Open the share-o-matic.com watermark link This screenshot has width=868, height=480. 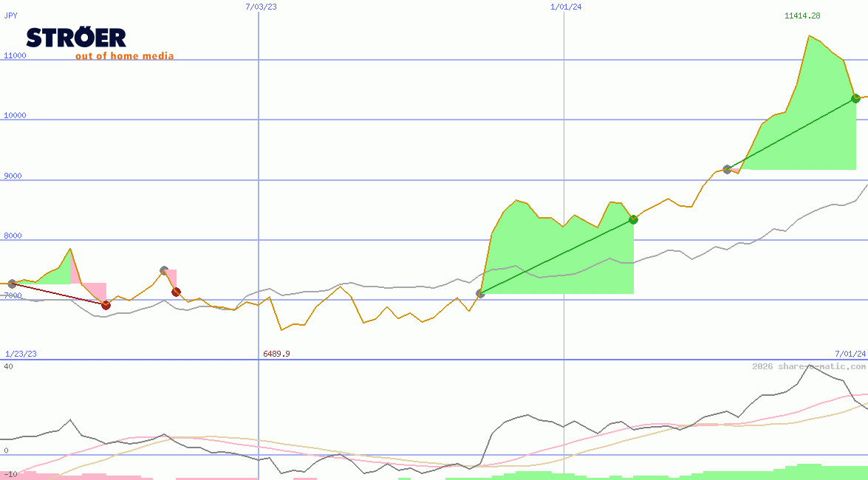(809, 366)
